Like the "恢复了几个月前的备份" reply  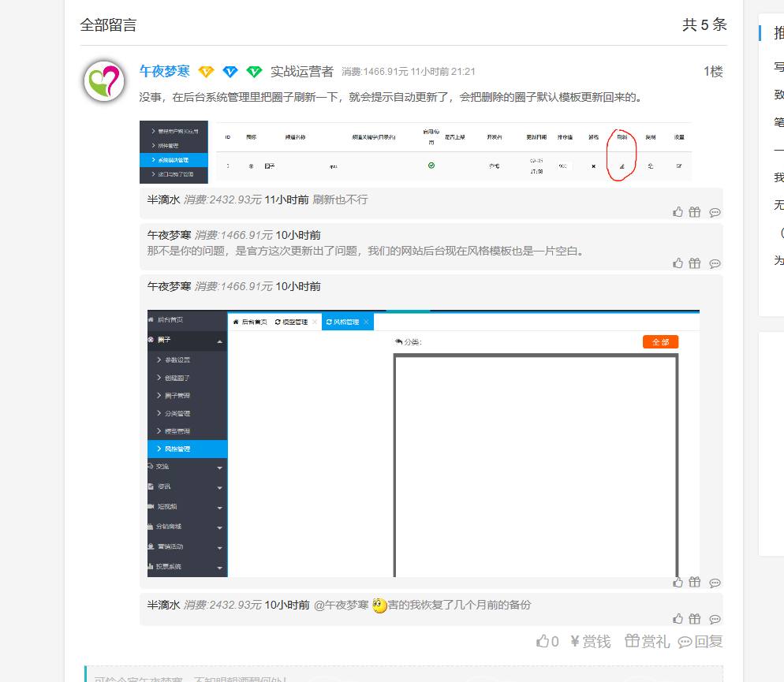coord(678,619)
